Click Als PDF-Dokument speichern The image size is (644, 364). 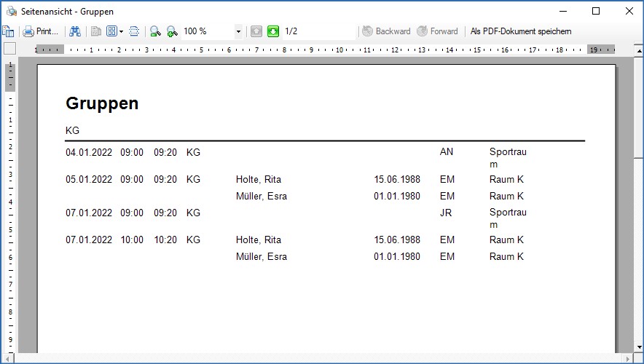pos(520,31)
